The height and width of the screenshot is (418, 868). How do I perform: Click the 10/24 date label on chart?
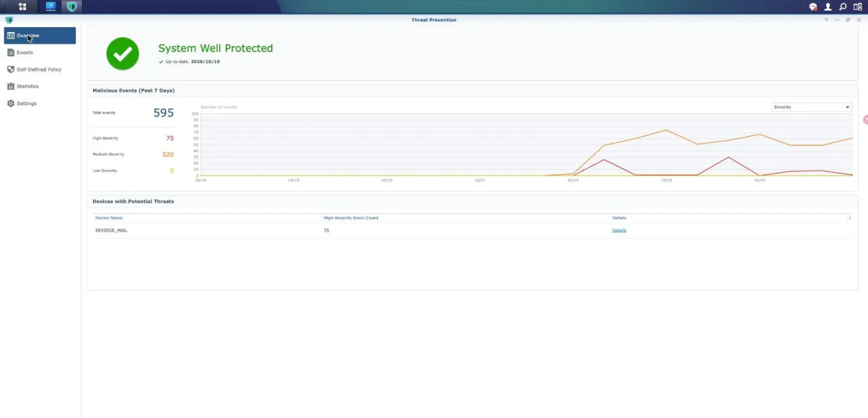pyautogui.click(x=759, y=180)
